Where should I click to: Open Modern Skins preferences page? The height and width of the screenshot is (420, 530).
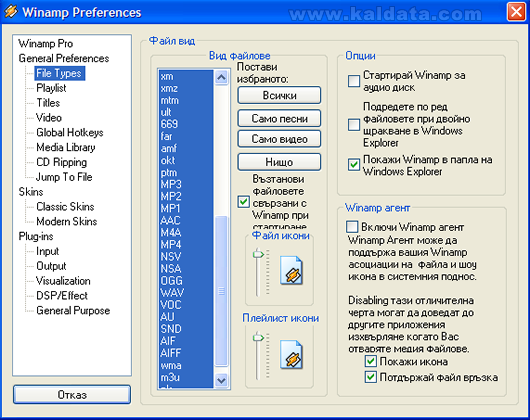(67, 221)
